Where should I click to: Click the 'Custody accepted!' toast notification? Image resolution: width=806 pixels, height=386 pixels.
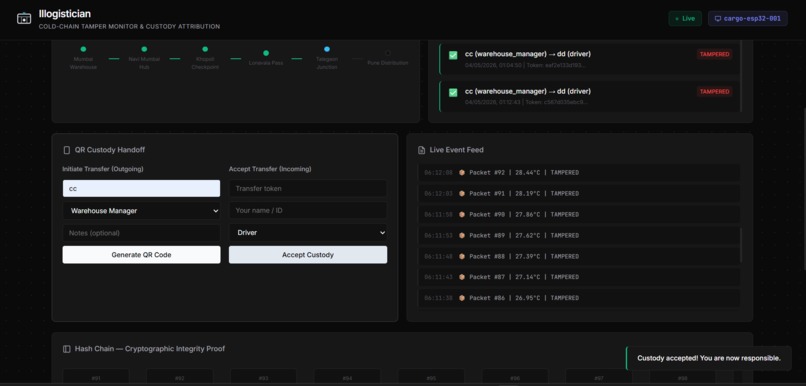coord(708,358)
